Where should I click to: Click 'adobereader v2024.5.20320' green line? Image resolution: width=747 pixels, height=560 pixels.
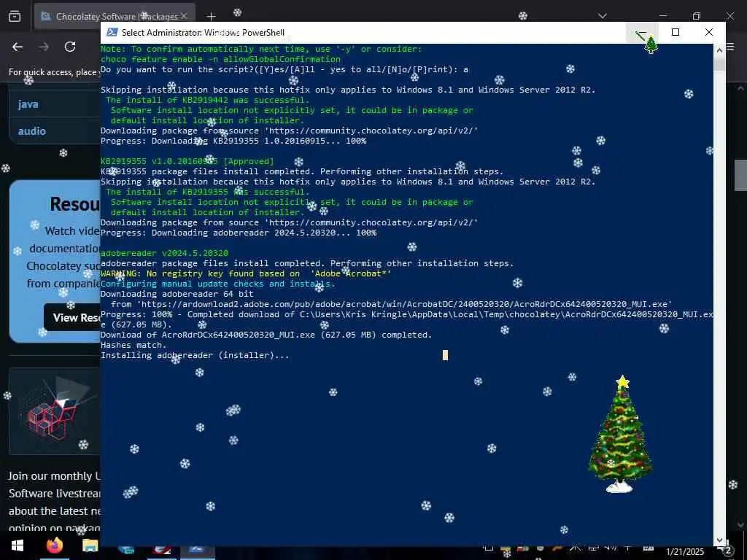pos(164,253)
